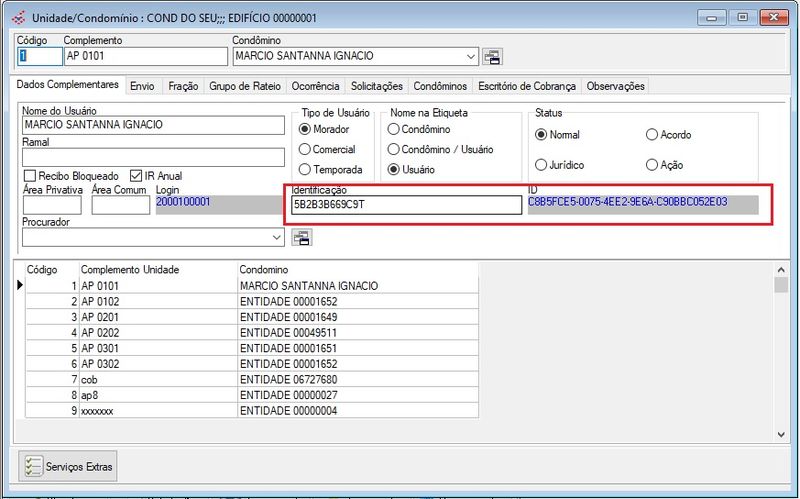Set status to Acordo
The image size is (800, 499).
[x=652, y=134]
